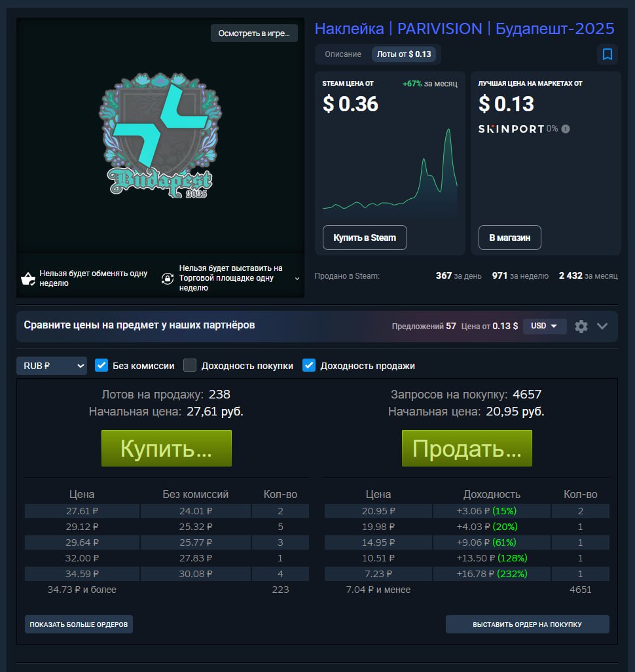This screenshot has height=672, width=635.
Task: Select the 'Лоты от $ 0.13' tab
Action: tap(404, 54)
